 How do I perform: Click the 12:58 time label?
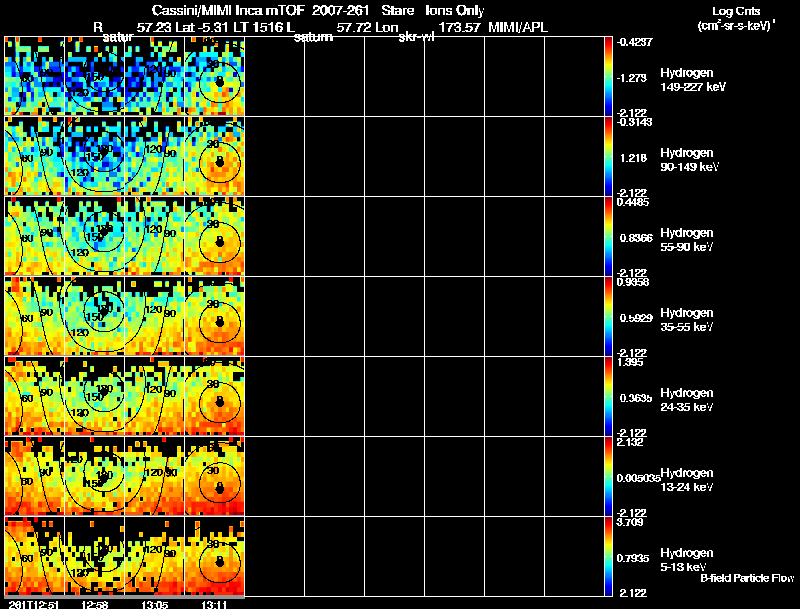[x=94, y=604]
